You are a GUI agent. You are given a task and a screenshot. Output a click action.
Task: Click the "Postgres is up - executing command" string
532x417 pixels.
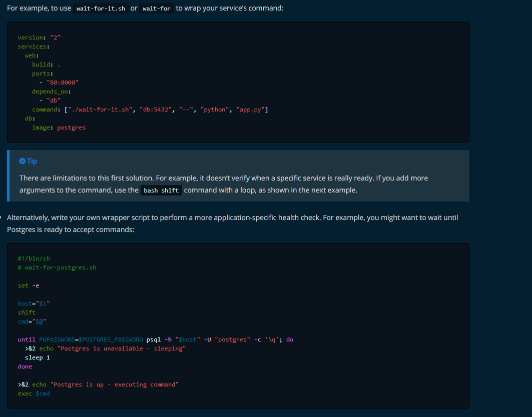[114, 384]
